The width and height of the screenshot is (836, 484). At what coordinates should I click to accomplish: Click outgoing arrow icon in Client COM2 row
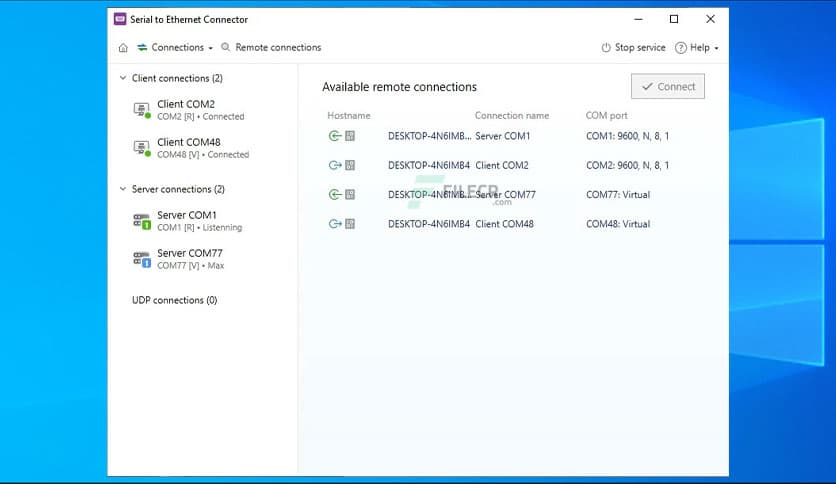pos(335,165)
